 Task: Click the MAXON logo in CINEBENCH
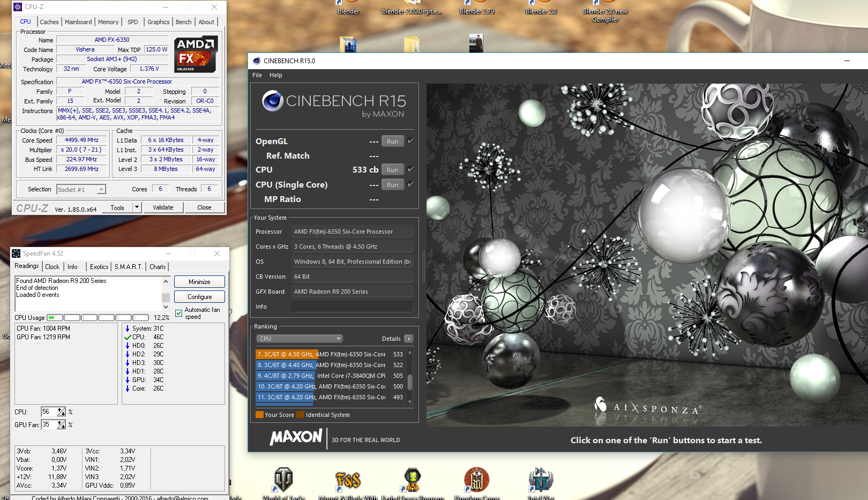(x=296, y=437)
